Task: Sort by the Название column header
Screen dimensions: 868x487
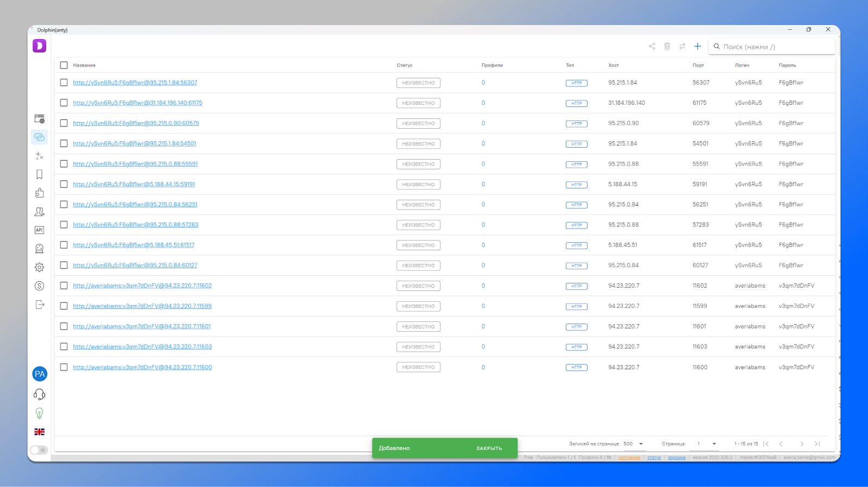Action: [x=84, y=65]
